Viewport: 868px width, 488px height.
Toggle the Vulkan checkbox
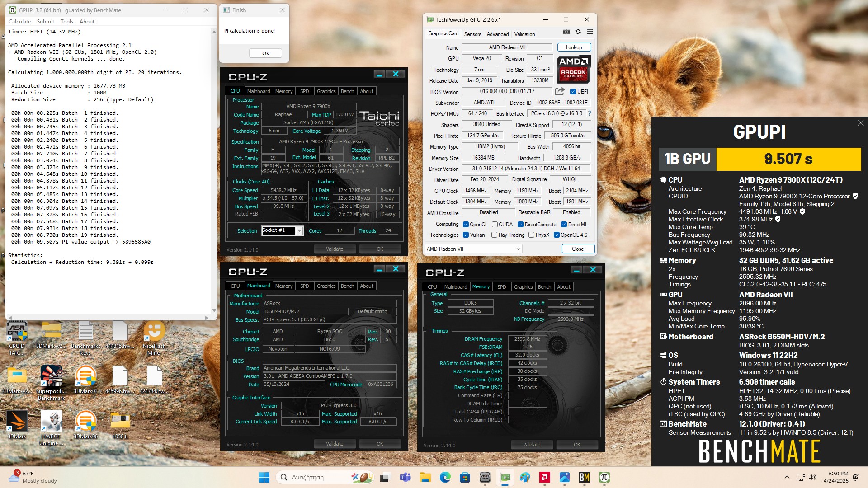tap(466, 235)
